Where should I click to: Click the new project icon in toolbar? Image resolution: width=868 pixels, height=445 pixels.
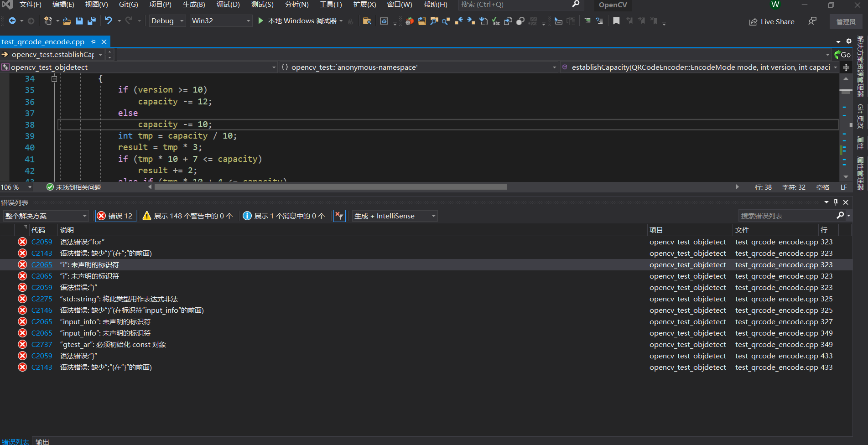pos(48,21)
